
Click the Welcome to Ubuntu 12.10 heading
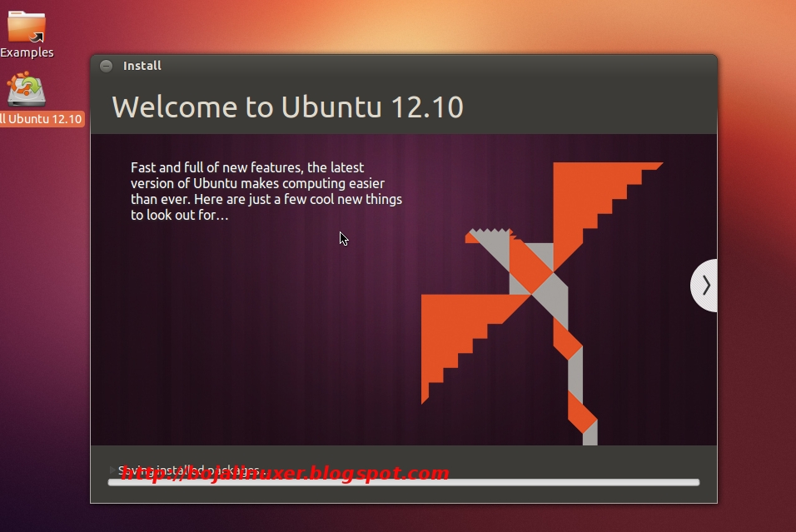click(288, 107)
